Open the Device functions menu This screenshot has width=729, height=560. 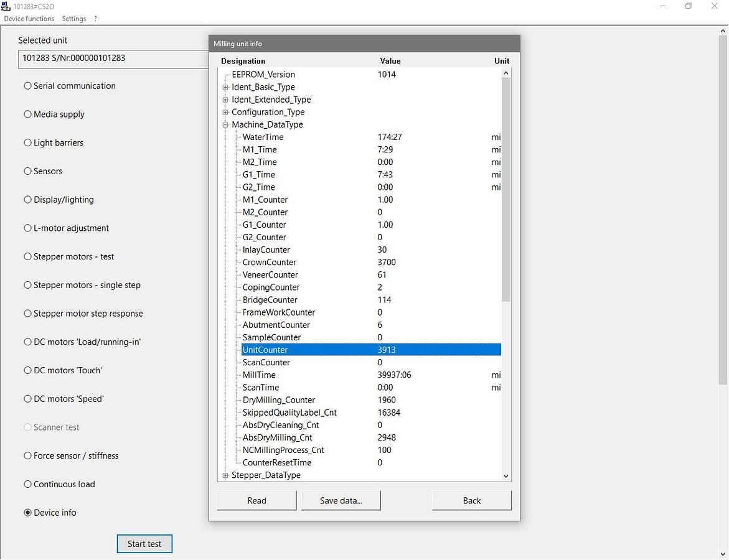coord(29,19)
